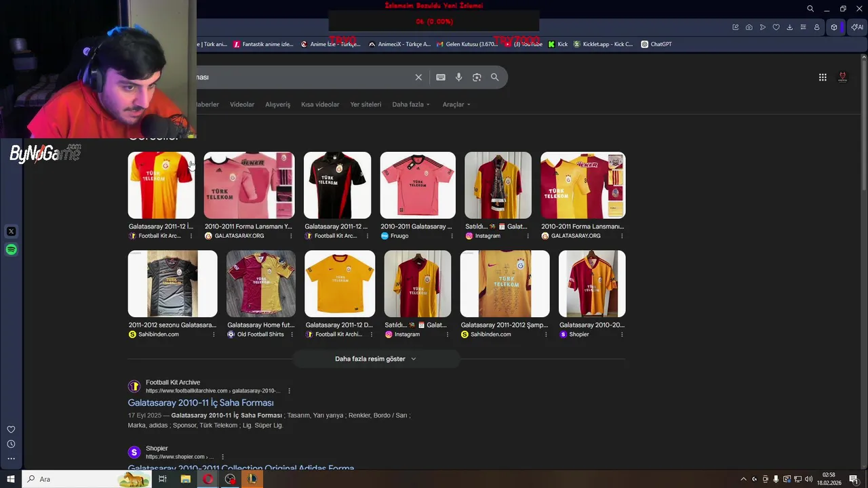Open the black Galatasaray 2011-12 jersey thumbnail

point(337,185)
